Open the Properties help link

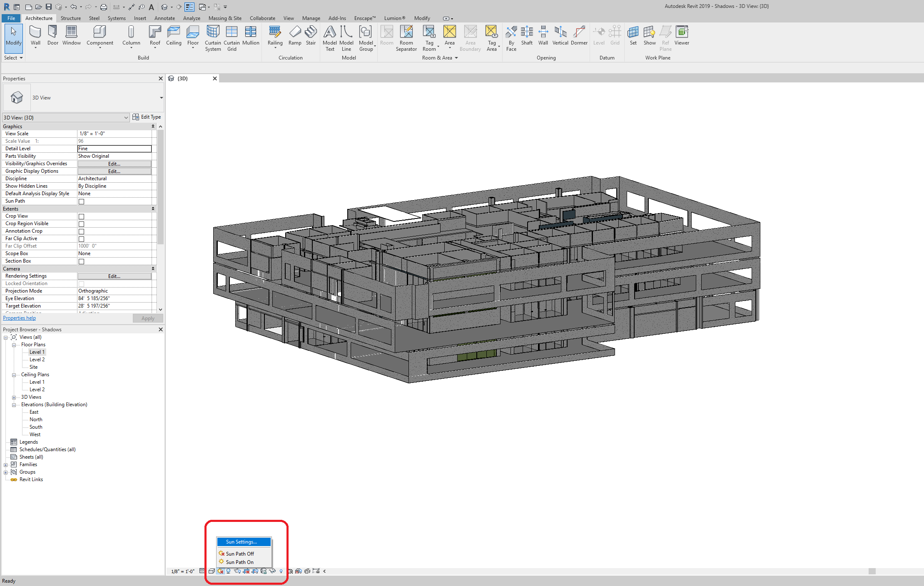(19, 318)
